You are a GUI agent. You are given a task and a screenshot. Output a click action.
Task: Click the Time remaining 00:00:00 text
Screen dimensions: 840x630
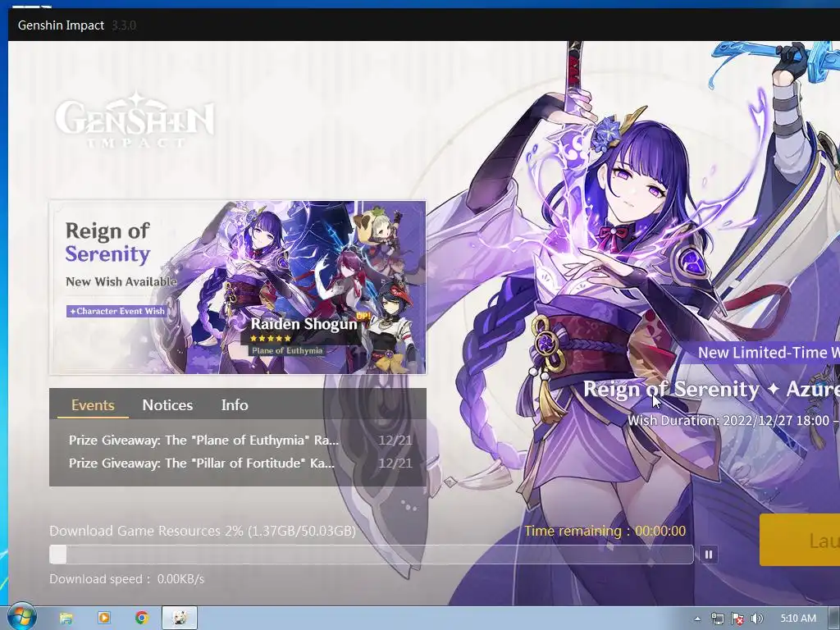coord(605,531)
